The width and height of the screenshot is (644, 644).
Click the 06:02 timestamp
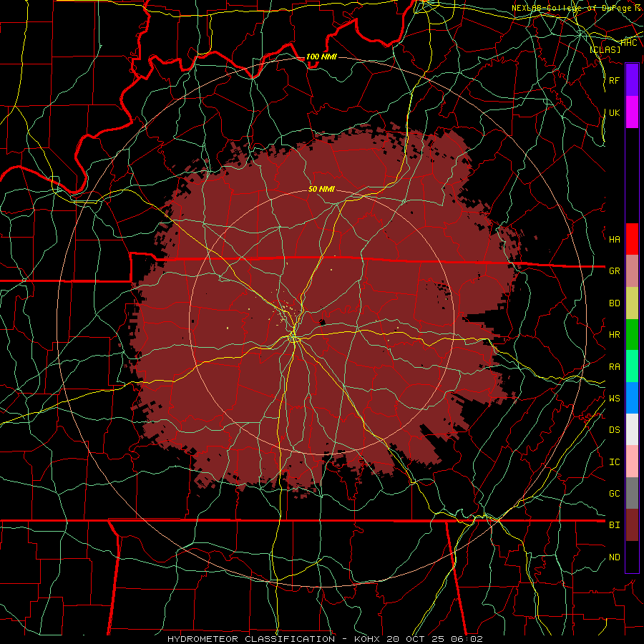pos(468,639)
